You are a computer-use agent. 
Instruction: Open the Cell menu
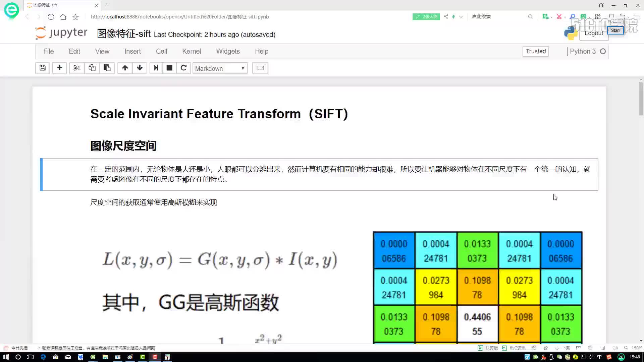pos(161,51)
